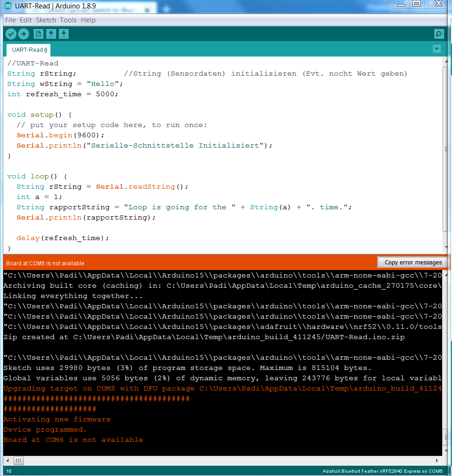Open the Help menu
Viewport: 452px width, 476px height.
point(88,20)
